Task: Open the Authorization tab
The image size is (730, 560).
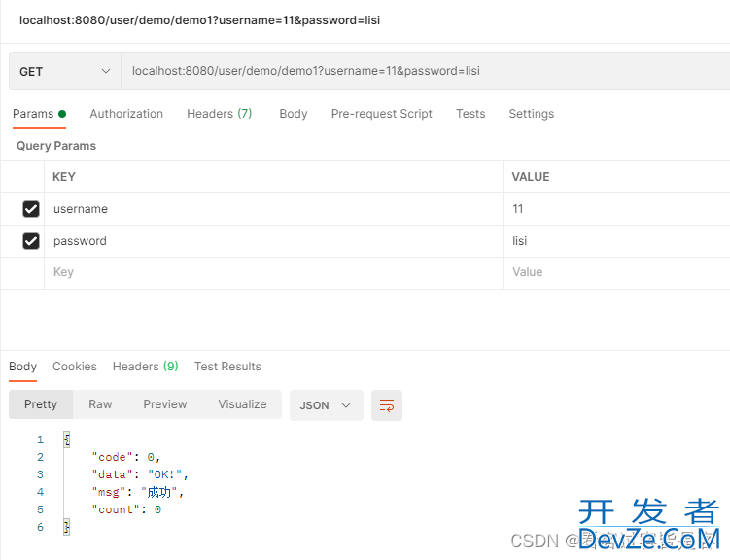Action: (x=126, y=114)
